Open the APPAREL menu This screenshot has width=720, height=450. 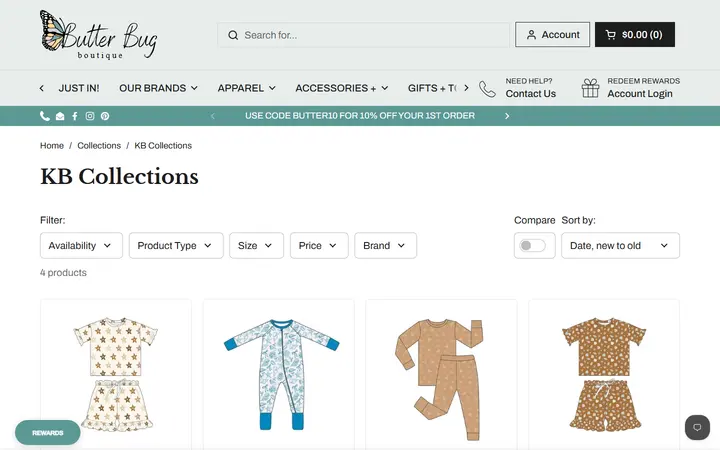[247, 88]
